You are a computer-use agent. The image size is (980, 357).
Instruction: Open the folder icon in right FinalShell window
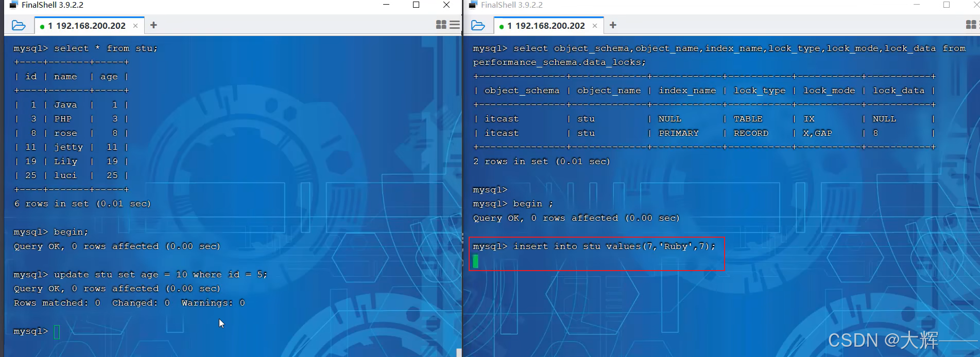(478, 25)
